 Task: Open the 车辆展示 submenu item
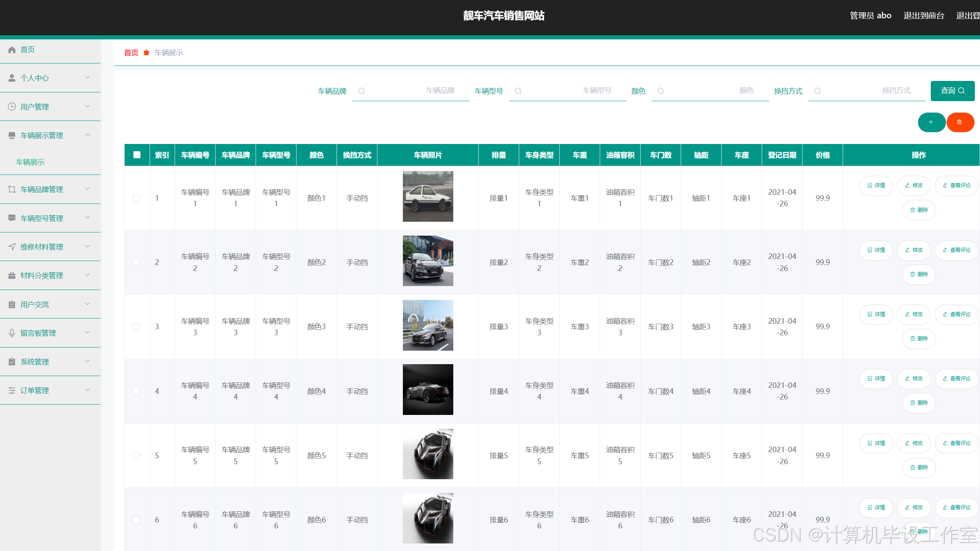coord(30,162)
